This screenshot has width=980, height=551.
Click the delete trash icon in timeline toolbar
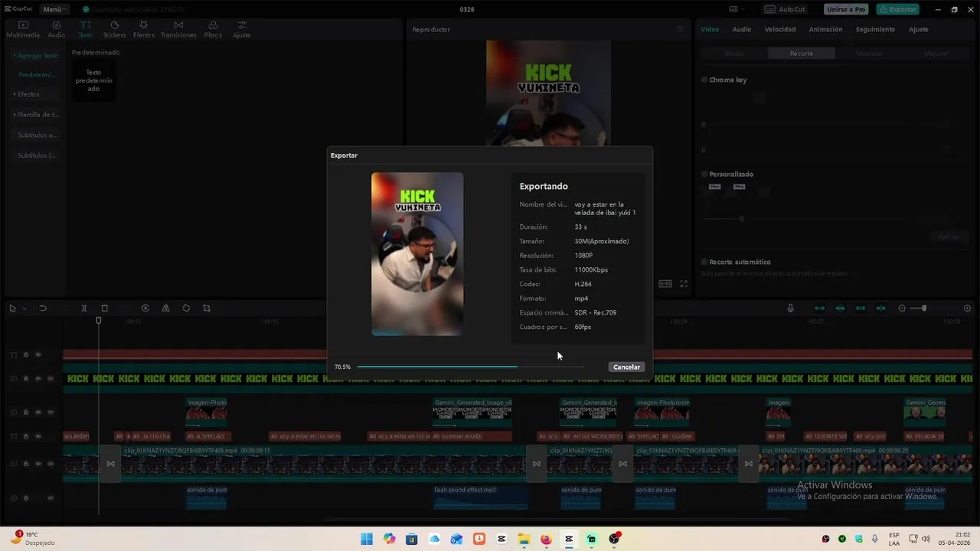click(x=105, y=308)
